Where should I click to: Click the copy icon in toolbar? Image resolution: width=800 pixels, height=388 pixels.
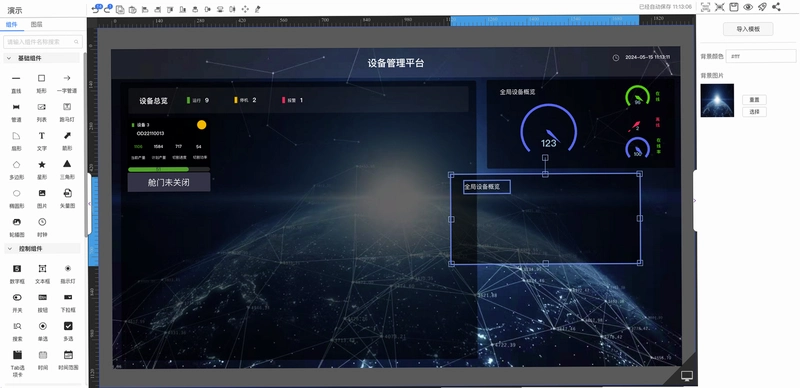pyautogui.click(x=120, y=9)
